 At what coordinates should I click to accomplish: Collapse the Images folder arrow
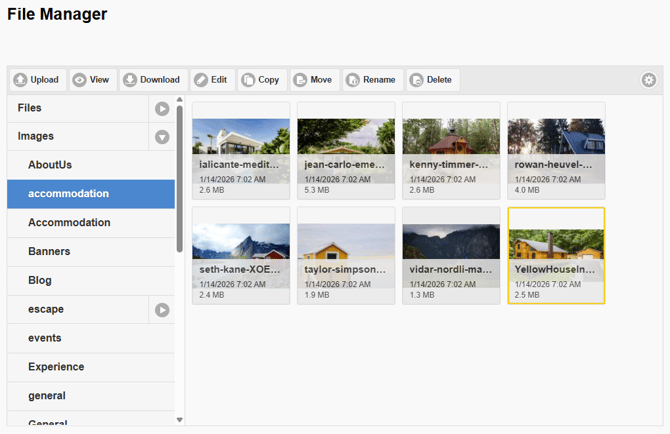[162, 137]
